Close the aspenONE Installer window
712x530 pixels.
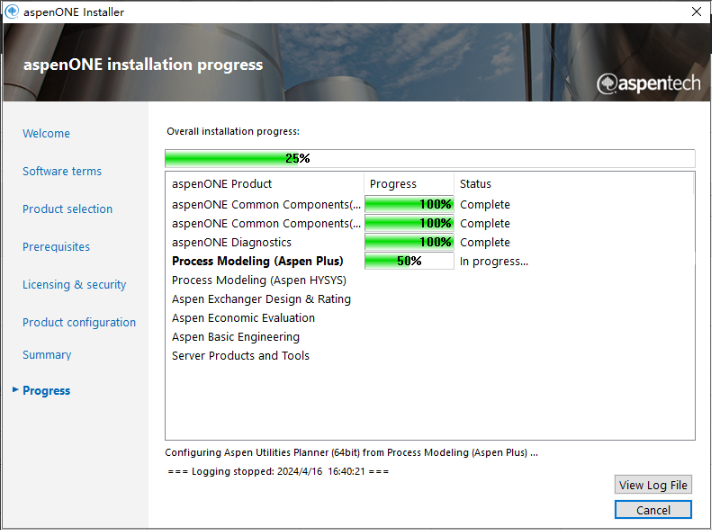tap(696, 11)
